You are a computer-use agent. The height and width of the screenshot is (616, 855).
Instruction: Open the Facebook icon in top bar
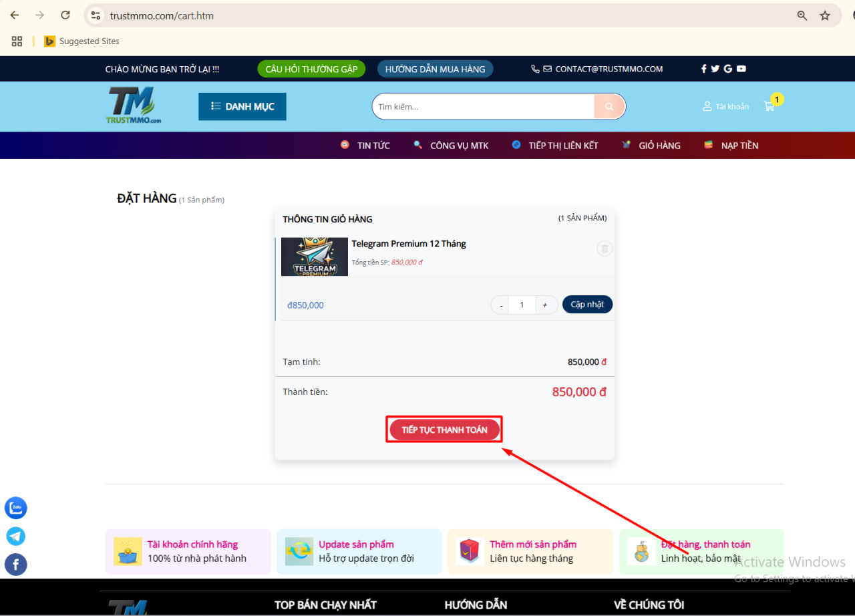click(703, 69)
